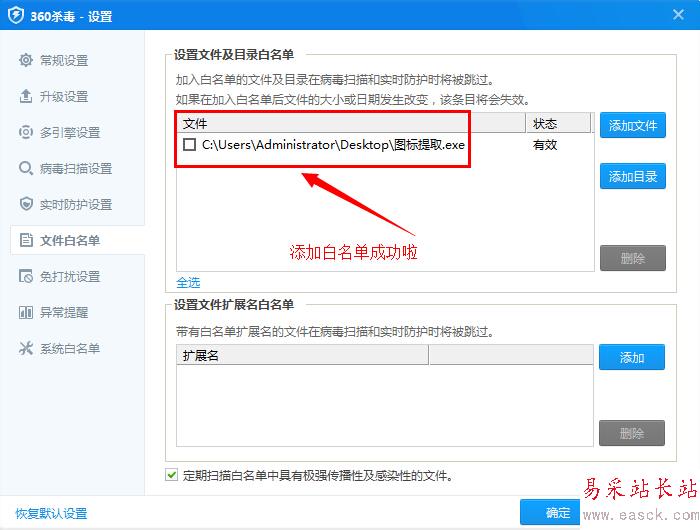Click the 文件 column header
This screenshot has width=700, height=530.
351,123
